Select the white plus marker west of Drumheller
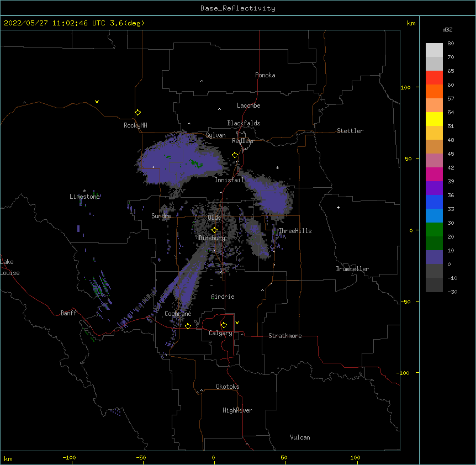The image size is (476, 465). (x=338, y=207)
